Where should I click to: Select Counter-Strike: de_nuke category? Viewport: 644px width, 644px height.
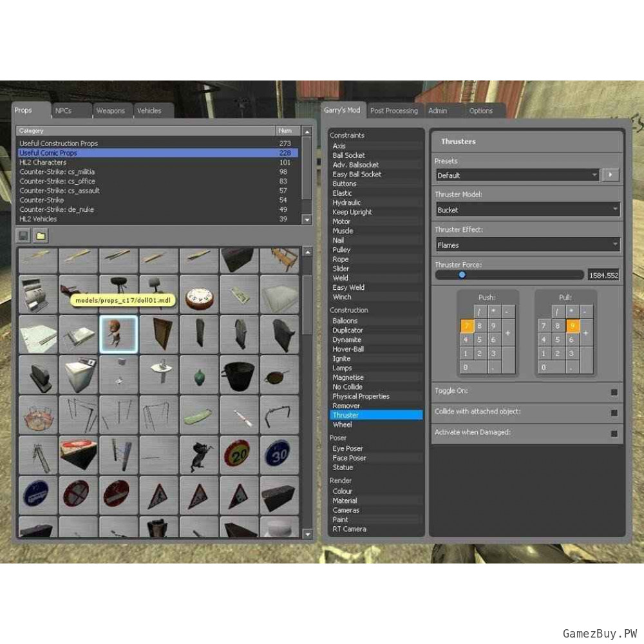tap(158, 209)
